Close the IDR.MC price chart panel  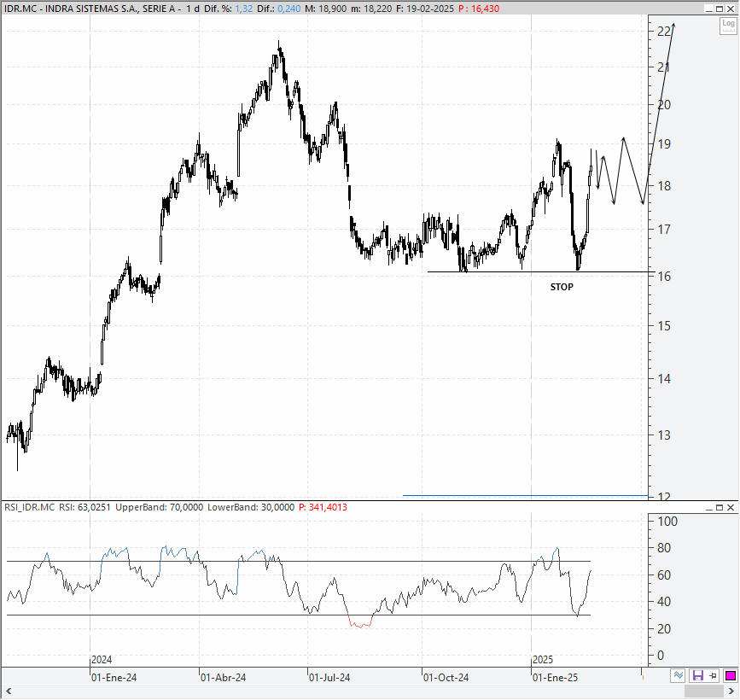pyautogui.click(x=731, y=9)
